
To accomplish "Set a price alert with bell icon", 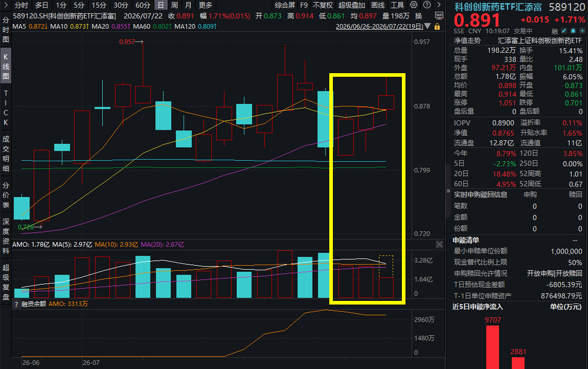I will (x=573, y=31).
